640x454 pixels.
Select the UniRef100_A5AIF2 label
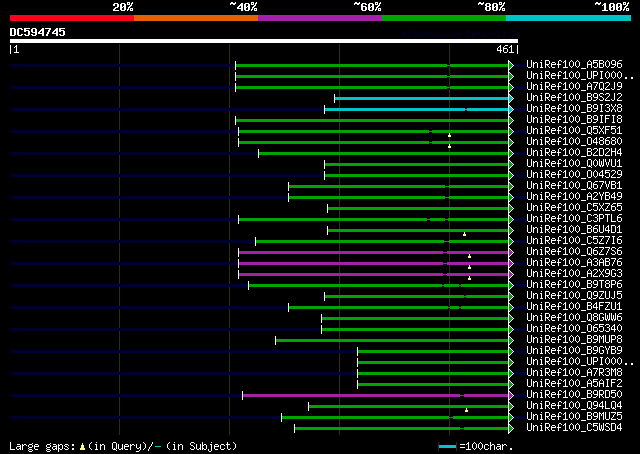pos(574,384)
